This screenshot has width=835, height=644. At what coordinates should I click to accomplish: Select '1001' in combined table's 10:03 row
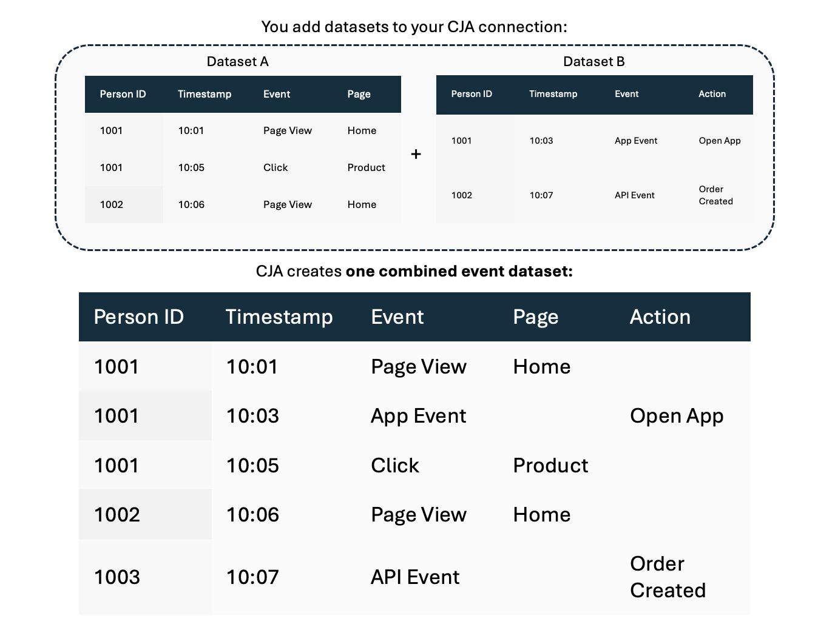click(x=117, y=415)
